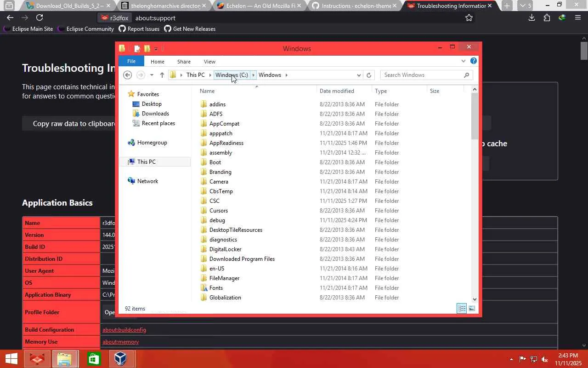The height and width of the screenshot is (368, 588).
Task: Open the File menu in Explorer
Action: pyautogui.click(x=131, y=61)
